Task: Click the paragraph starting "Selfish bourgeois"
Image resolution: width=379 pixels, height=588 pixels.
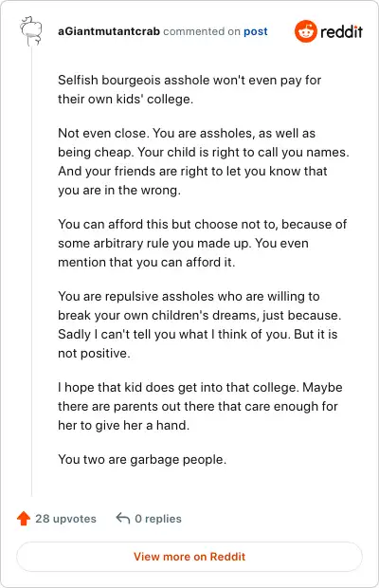Action: click(189, 90)
